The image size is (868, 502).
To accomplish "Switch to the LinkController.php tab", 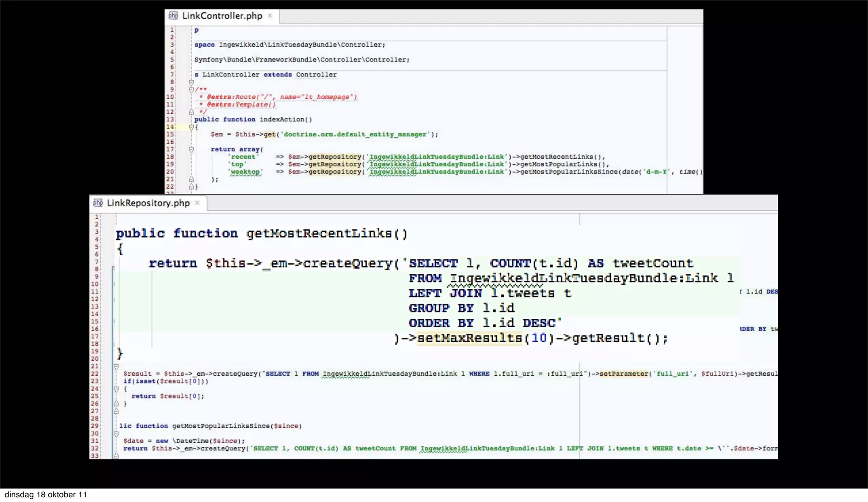I will [x=222, y=16].
